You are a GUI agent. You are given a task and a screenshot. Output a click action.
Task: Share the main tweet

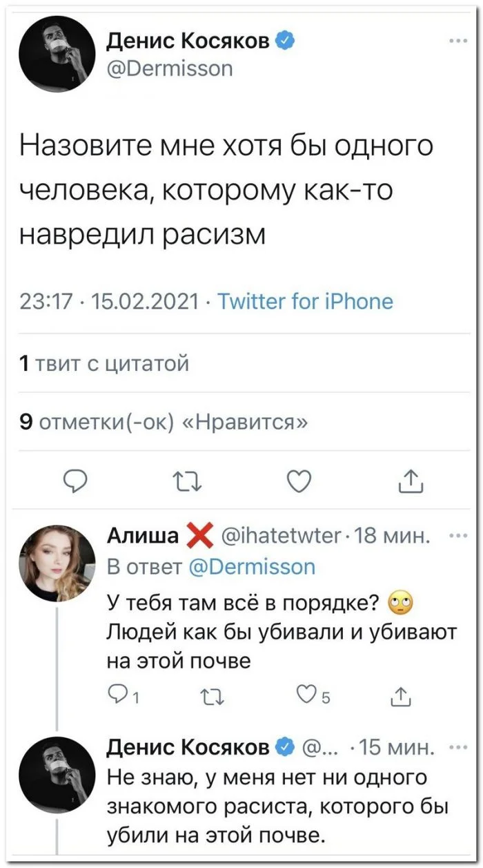coord(410,479)
